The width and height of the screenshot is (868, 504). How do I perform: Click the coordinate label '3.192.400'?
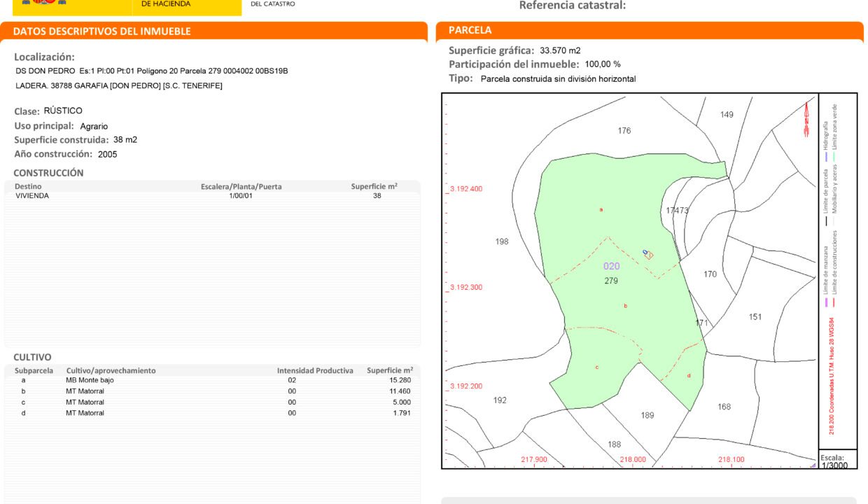click(x=466, y=189)
